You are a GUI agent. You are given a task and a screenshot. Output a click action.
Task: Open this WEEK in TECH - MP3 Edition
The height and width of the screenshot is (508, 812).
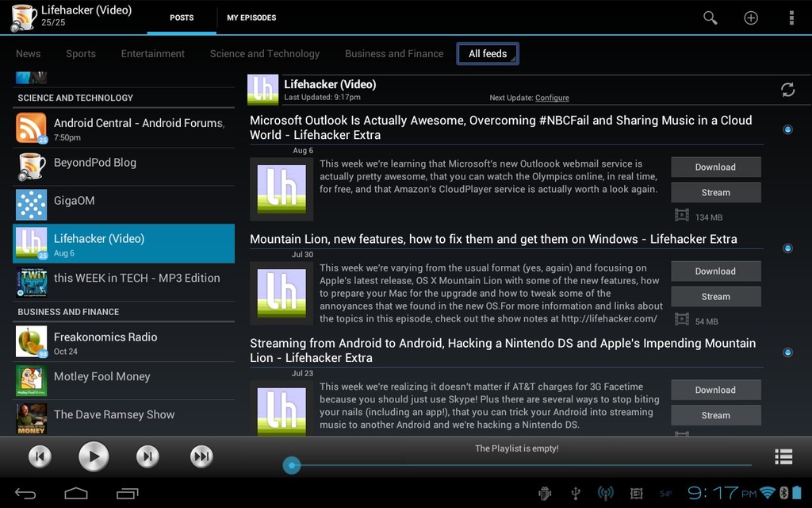[124, 283]
